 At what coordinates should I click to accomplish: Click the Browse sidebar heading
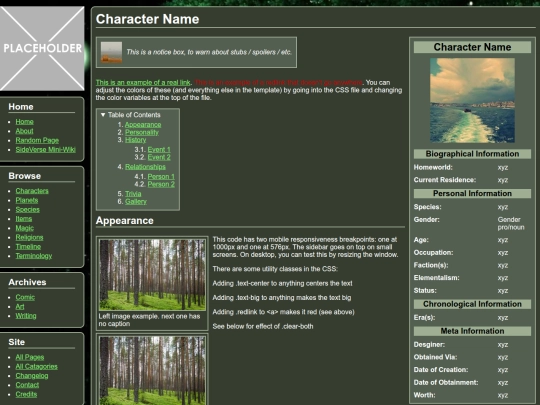tap(25, 176)
